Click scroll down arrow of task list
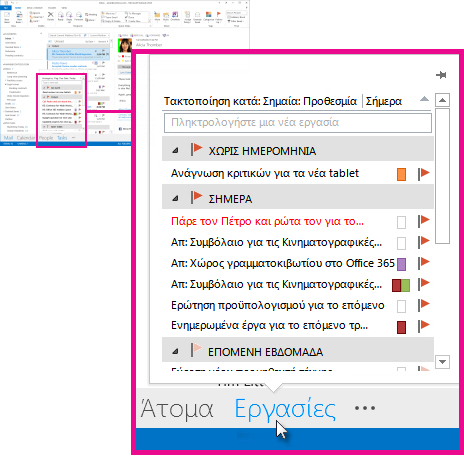 coord(442,362)
